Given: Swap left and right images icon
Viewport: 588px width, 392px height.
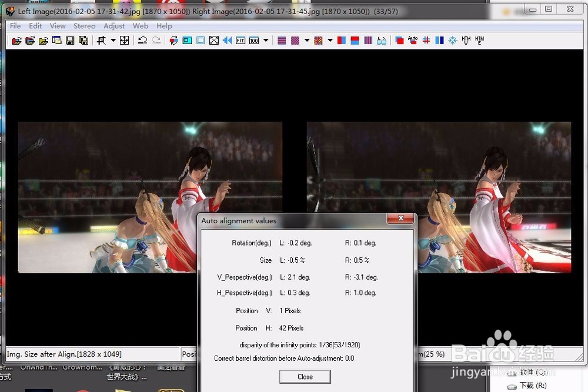Looking at the screenshot, I should [173, 41].
